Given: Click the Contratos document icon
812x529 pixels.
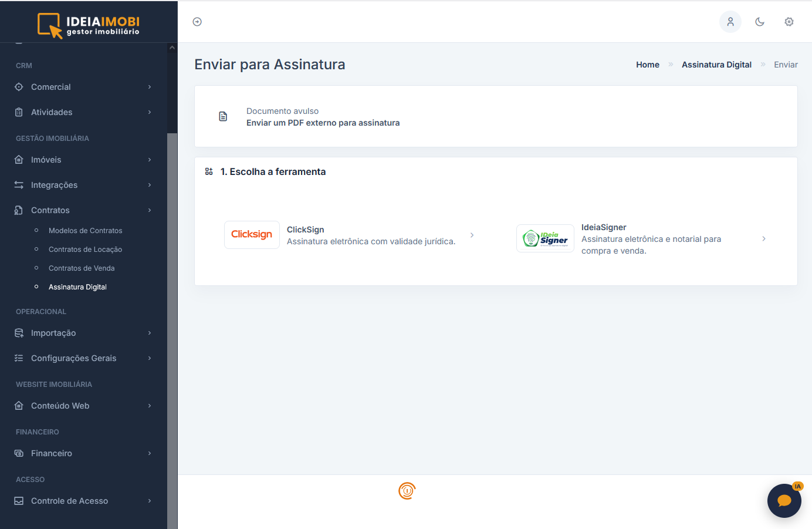Looking at the screenshot, I should click(x=19, y=210).
